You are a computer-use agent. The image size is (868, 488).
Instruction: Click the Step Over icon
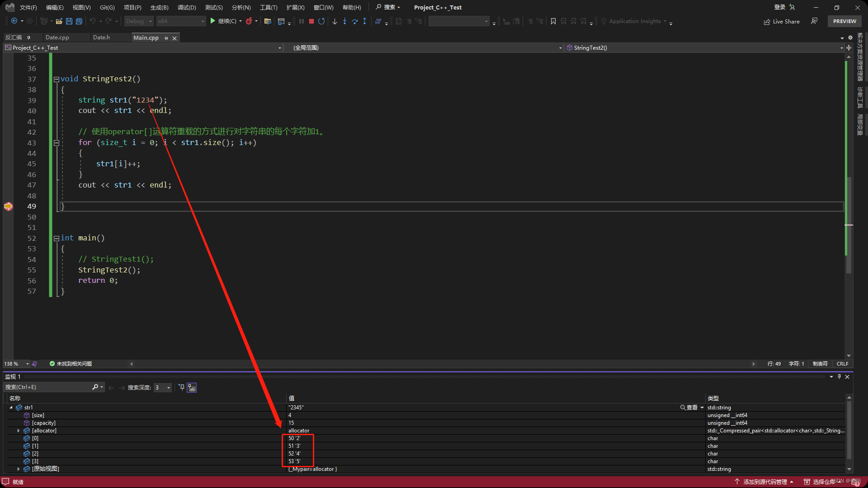click(x=354, y=21)
